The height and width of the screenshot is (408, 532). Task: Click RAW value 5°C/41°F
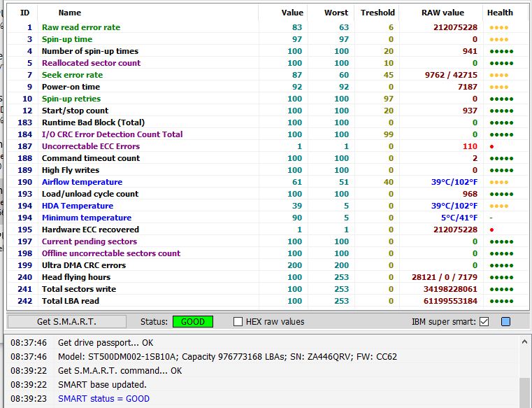point(459,218)
